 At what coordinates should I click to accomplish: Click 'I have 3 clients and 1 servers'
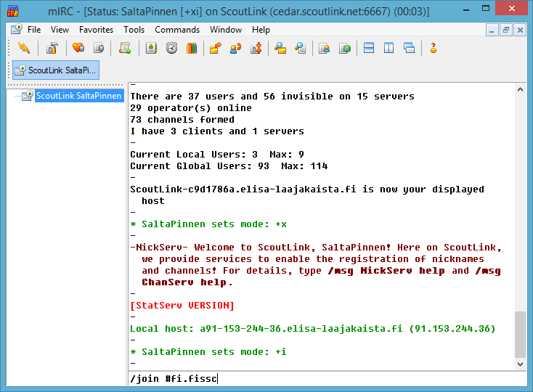[x=217, y=131]
